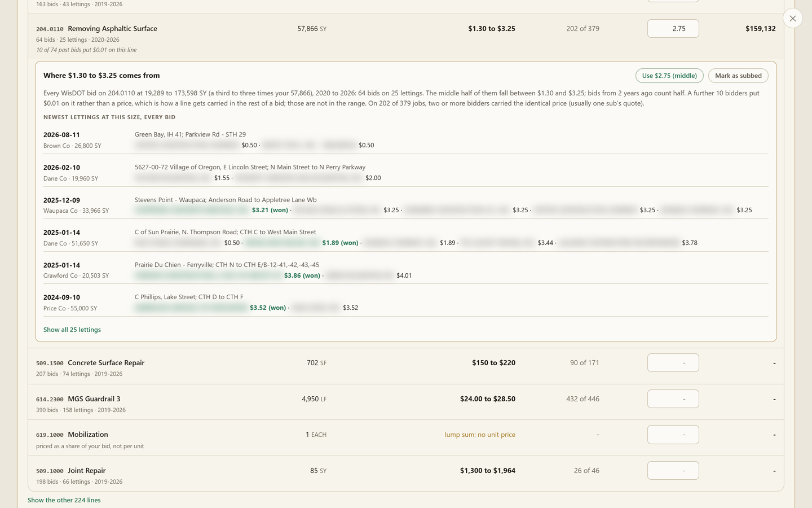Click the Mark as subbed button
The height and width of the screenshot is (508, 812).
pyautogui.click(x=738, y=76)
